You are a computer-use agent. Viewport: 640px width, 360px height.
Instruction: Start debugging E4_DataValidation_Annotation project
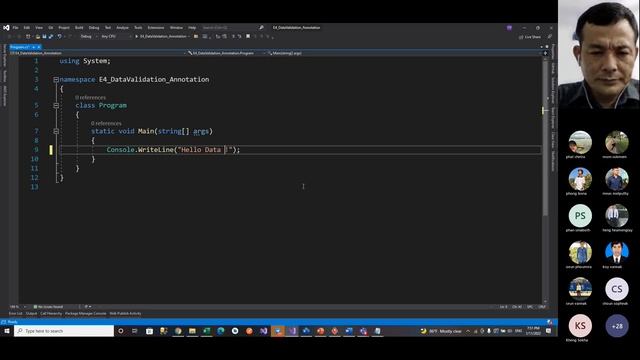[x=162, y=36]
